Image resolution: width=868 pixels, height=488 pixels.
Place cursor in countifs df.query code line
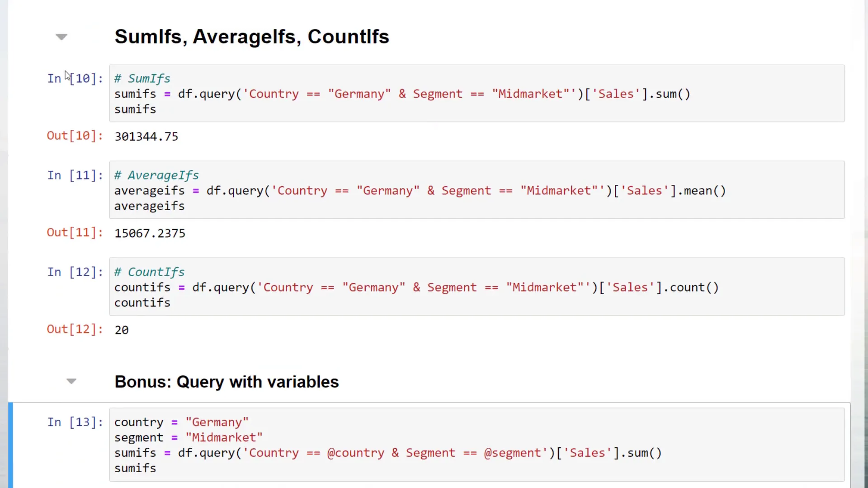click(x=416, y=287)
